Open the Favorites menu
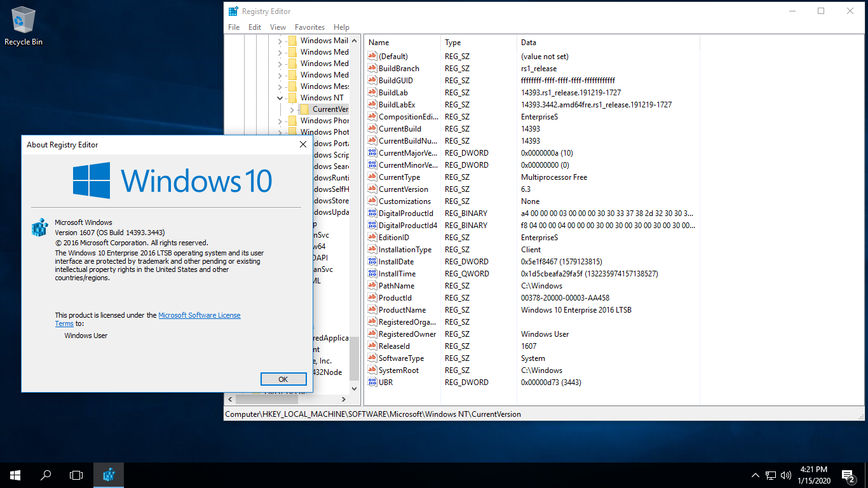Viewport: 868px width, 488px height. click(309, 27)
